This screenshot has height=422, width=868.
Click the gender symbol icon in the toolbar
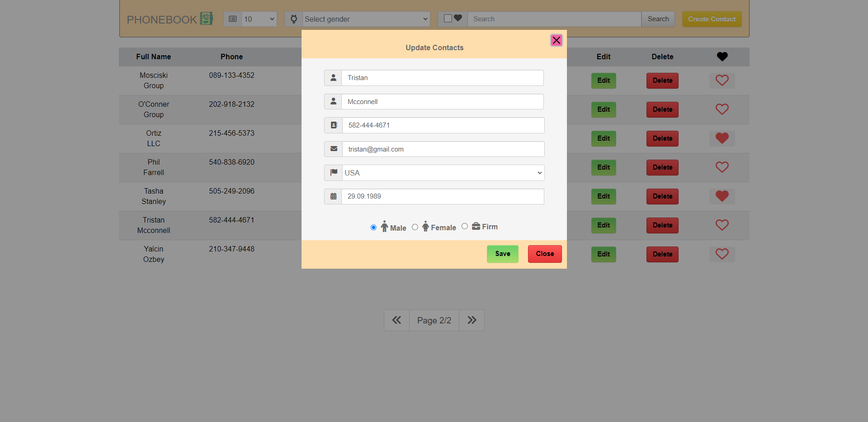294,19
